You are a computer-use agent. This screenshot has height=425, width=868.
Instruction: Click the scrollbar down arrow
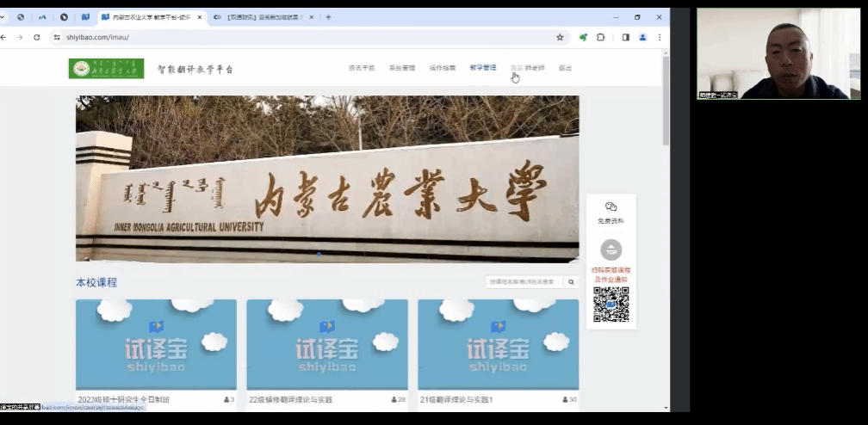pos(666,408)
